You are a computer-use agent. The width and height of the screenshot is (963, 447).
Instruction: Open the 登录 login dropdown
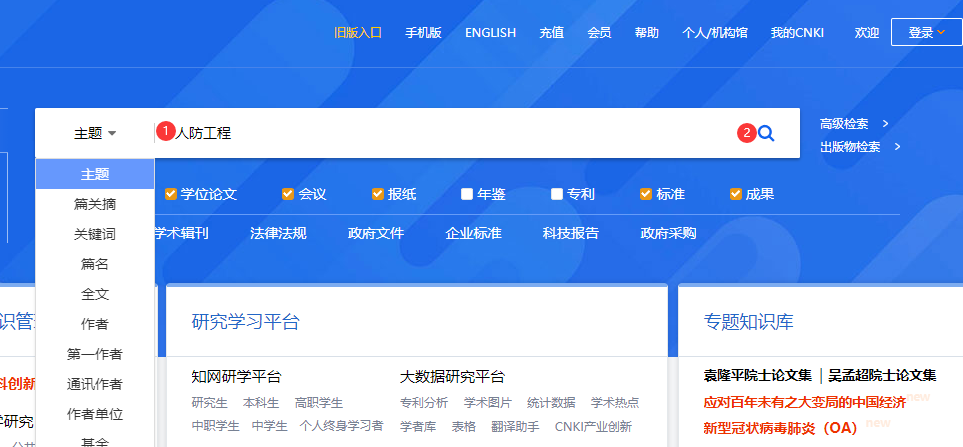pyautogui.click(x=926, y=33)
